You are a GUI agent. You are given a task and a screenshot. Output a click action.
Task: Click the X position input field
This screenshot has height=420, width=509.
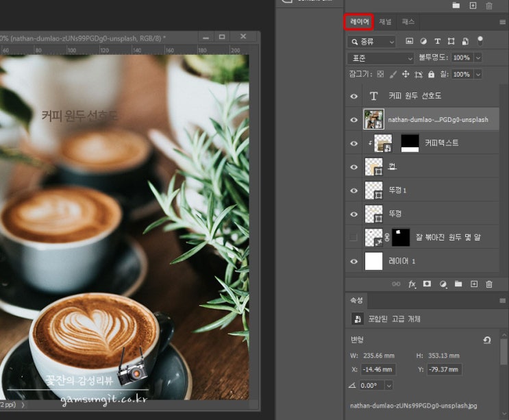378,370
